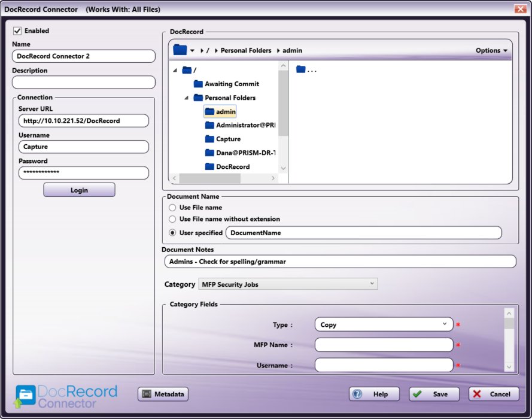
Task: Click the connection Username field containing Capture
Action: [x=84, y=147]
